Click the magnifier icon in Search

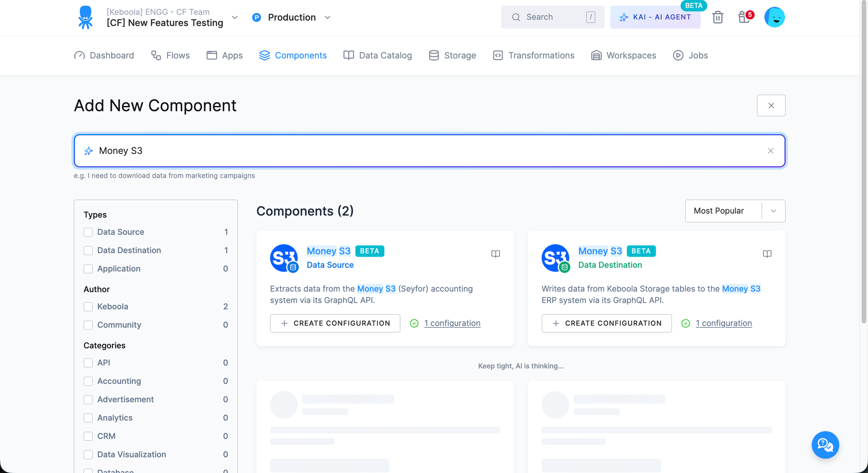point(516,17)
